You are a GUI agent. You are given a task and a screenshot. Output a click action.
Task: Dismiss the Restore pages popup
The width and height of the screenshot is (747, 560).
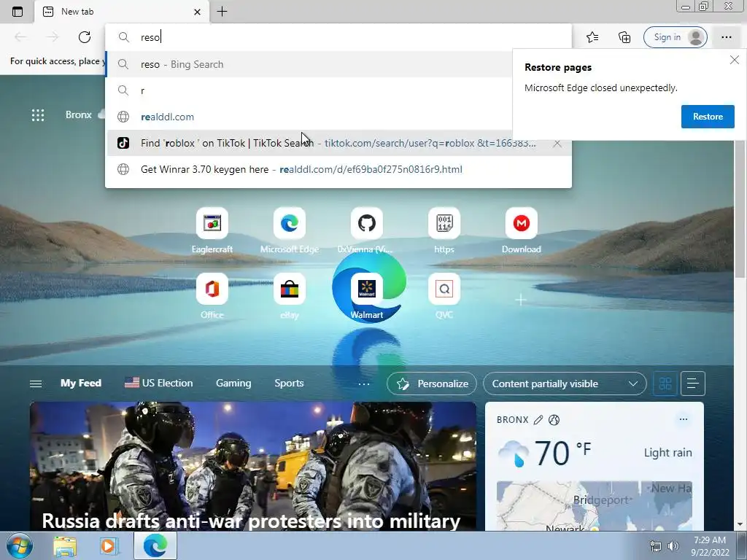pos(734,60)
